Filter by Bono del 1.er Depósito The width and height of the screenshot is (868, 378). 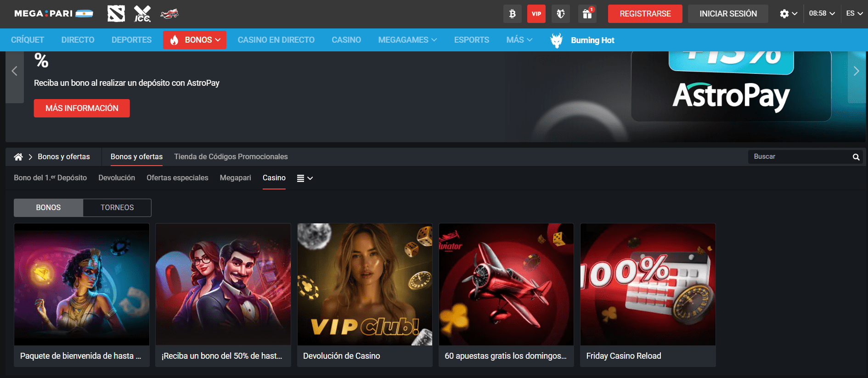pyautogui.click(x=50, y=178)
